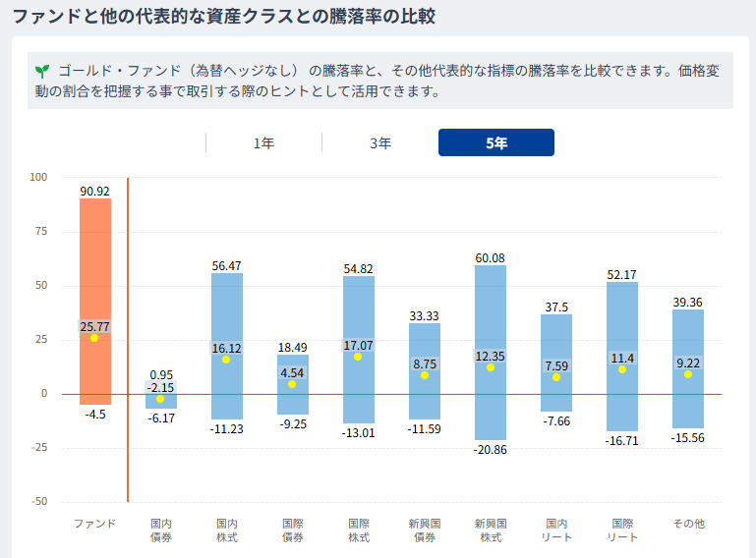Click the orange ファンド bar
This screenshot has width=756, height=558.
tap(95, 302)
